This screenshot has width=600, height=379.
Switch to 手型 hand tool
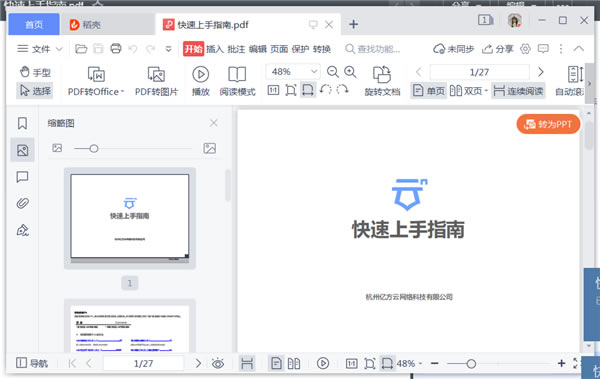click(35, 72)
